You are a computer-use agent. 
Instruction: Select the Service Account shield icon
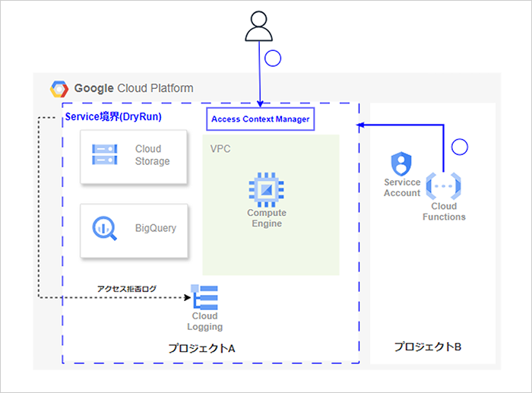pos(401,163)
